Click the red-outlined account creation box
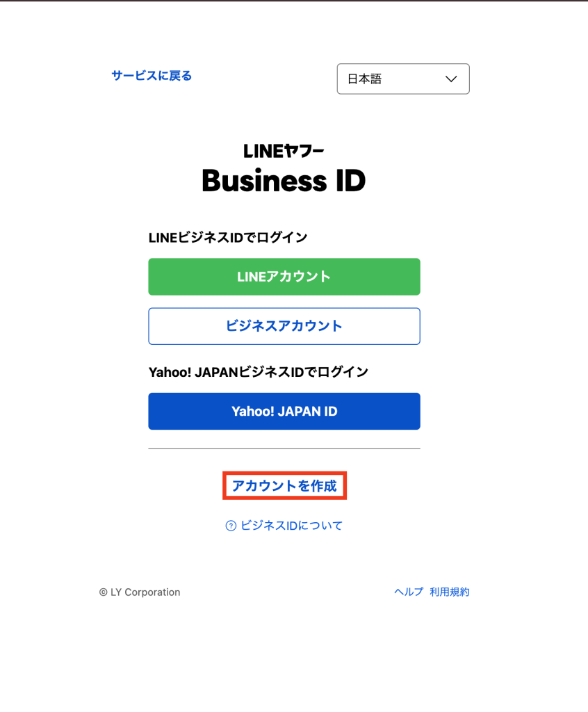588x712 pixels. pos(284,486)
